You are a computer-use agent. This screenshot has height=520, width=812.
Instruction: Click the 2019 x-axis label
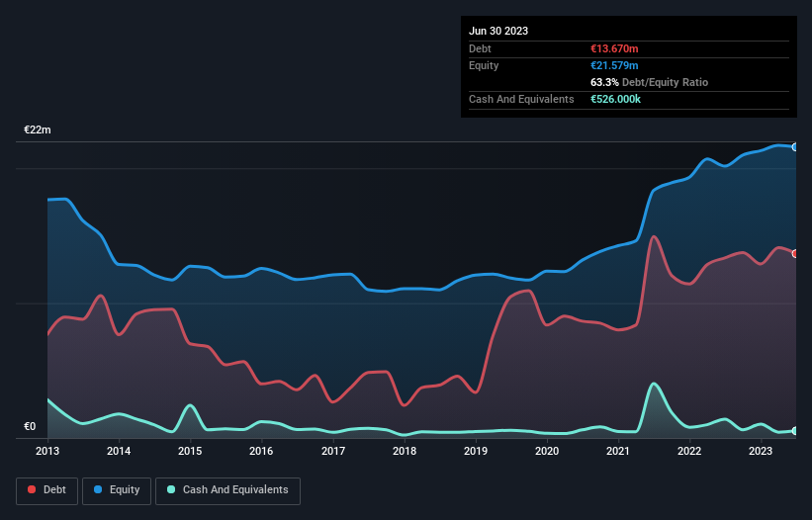tap(476, 451)
